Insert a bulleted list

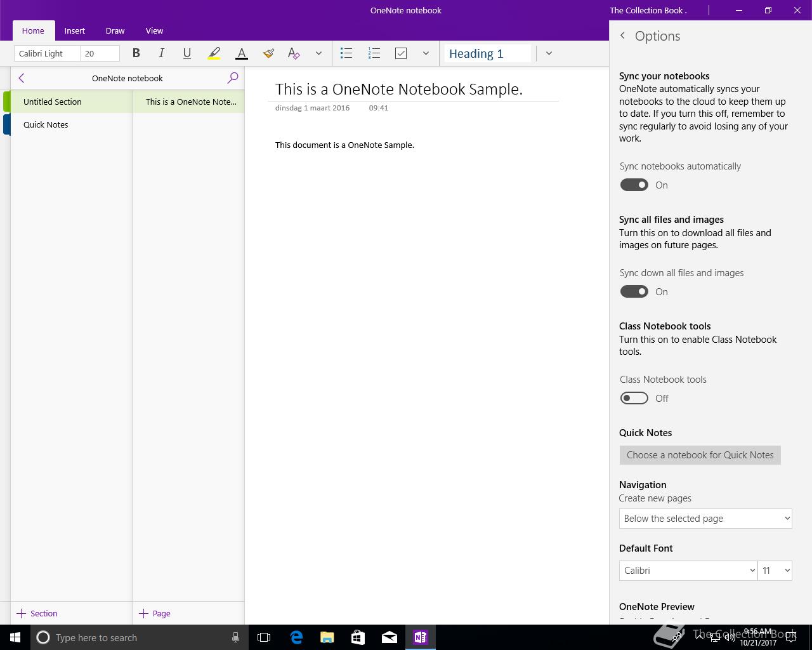click(x=346, y=53)
